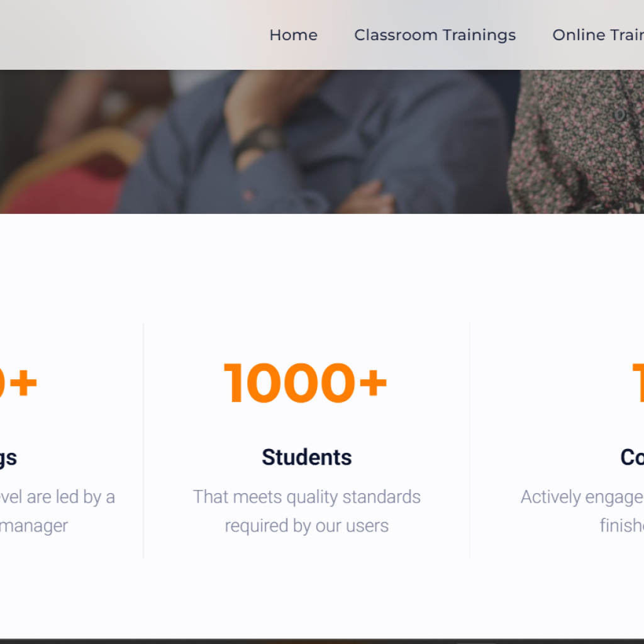This screenshot has height=644, width=644.
Task: Click the dark bar at the page bottom
Action: 322,641
